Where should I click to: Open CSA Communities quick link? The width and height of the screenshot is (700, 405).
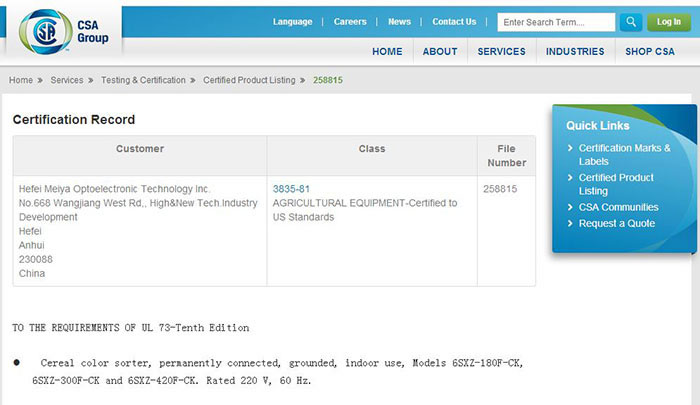pos(618,208)
